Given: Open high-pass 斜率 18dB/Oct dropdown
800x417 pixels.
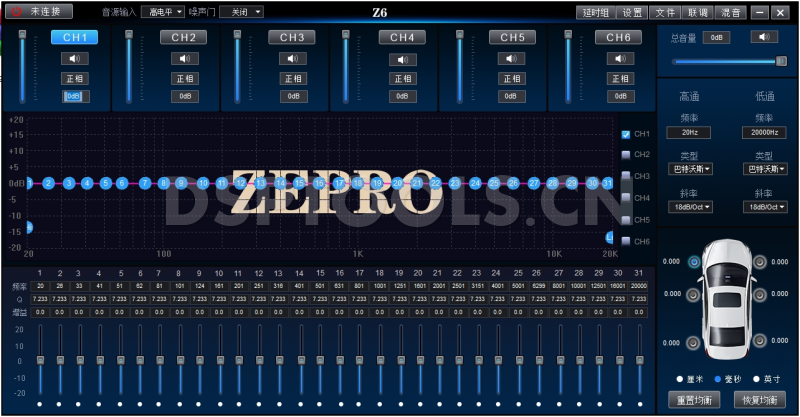Looking at the screenshot, I should [690, 207].
